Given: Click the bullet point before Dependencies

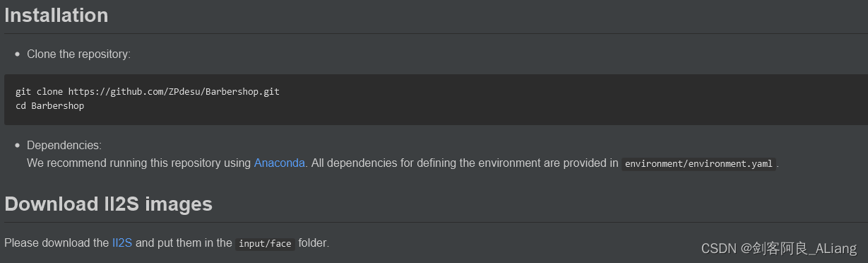Looking at the screenshot, I should tap(18, 146).
